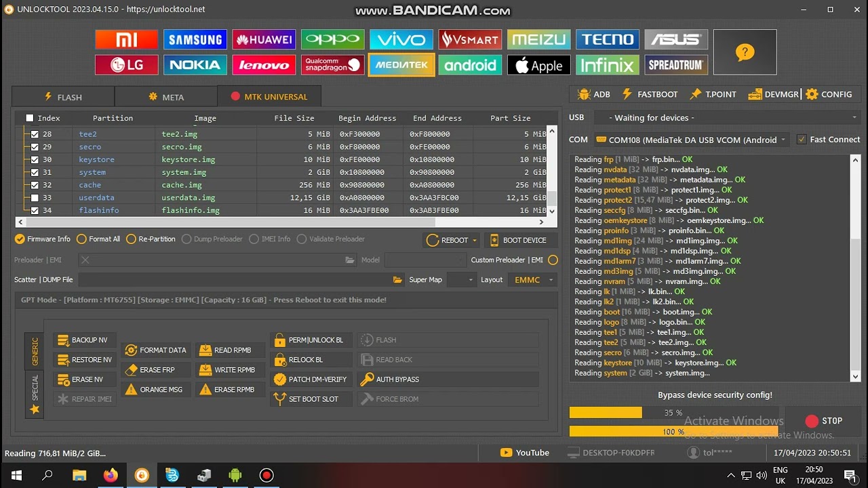
Task: Select the LG brand icon
Action: coord(126,65)
